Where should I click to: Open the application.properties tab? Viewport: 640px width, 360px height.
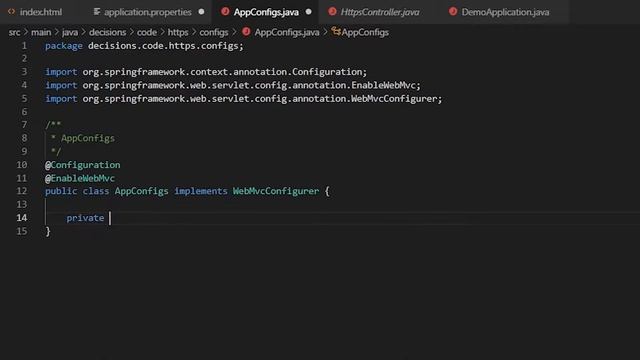click(147, 12)
